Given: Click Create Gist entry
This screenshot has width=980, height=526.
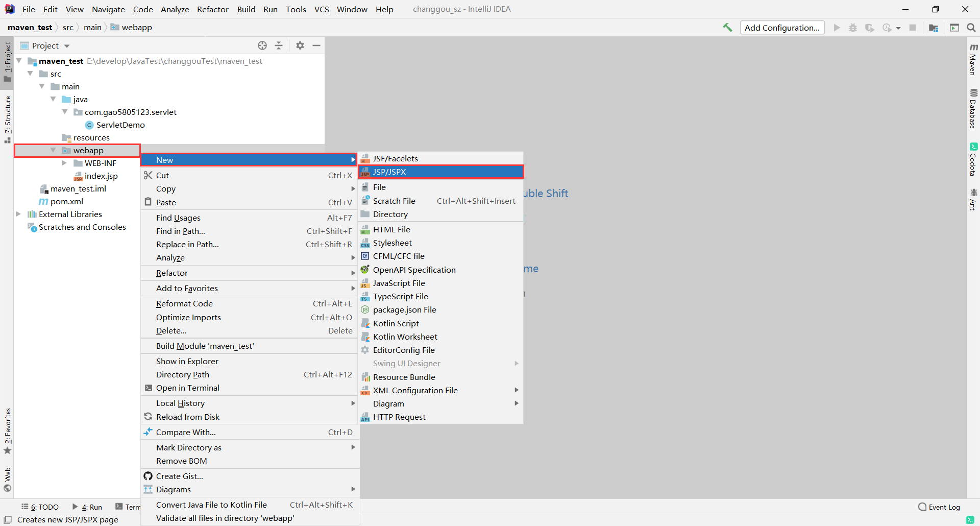Looking at the screenshot, I should click(249, 476).
